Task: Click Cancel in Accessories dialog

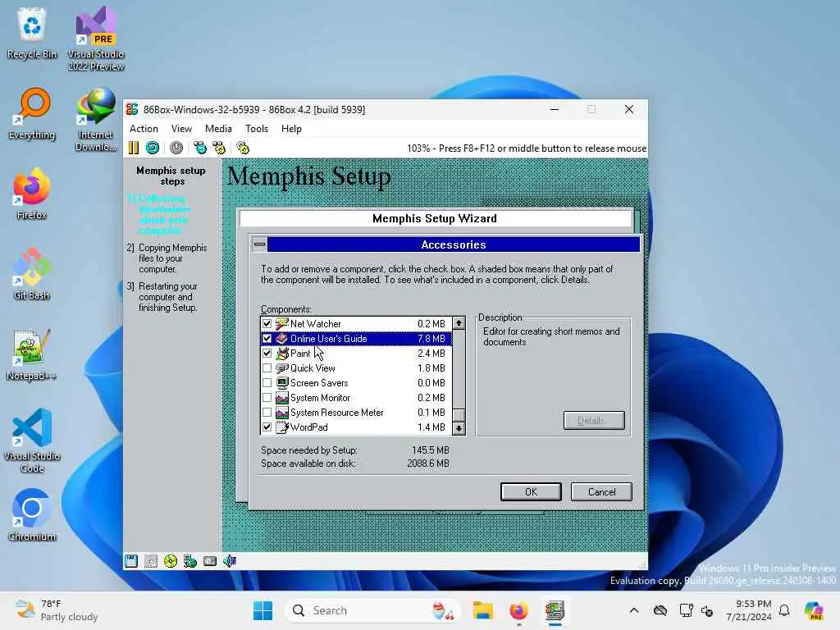Action: [x=601, y=492]
